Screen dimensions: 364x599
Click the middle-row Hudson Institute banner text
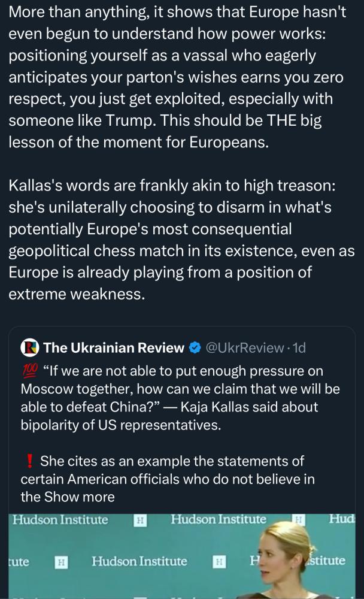(x=139, y=561)
